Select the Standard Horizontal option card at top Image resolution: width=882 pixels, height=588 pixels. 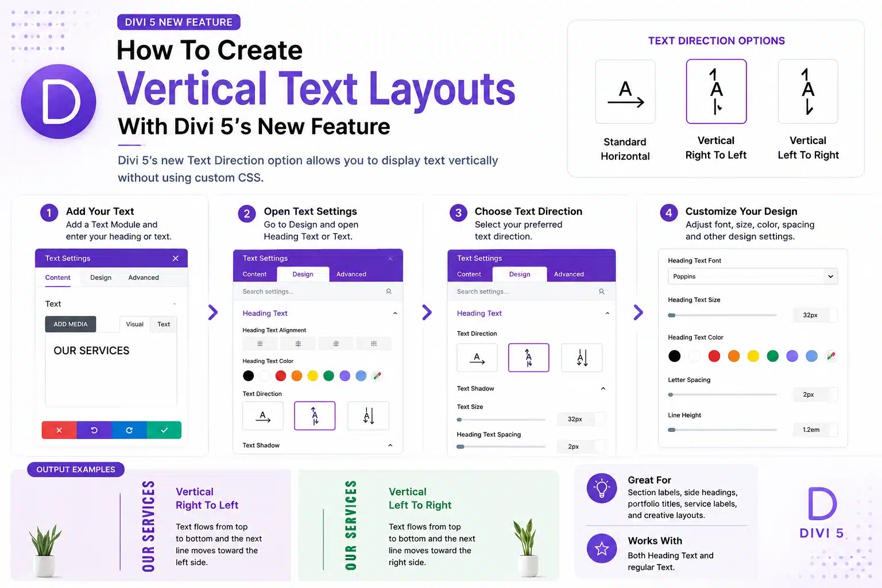pos(625,91)
